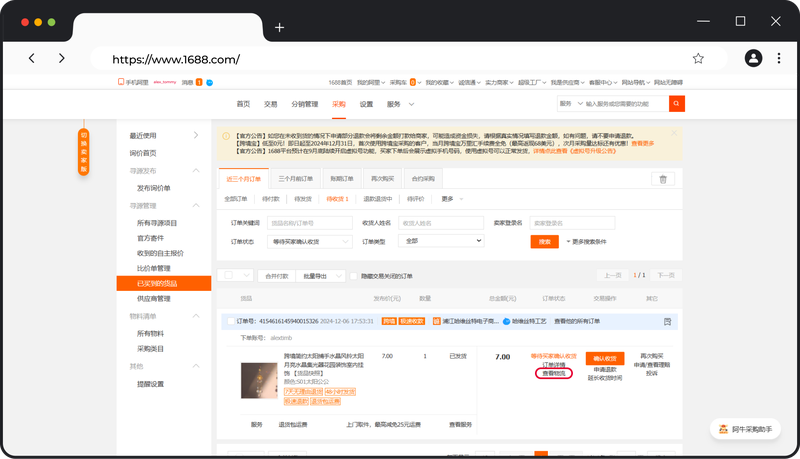The width and height of the screenshot is (800, 459).
Task: Click the 查看物流 link
Action: [x=553, y=373]
